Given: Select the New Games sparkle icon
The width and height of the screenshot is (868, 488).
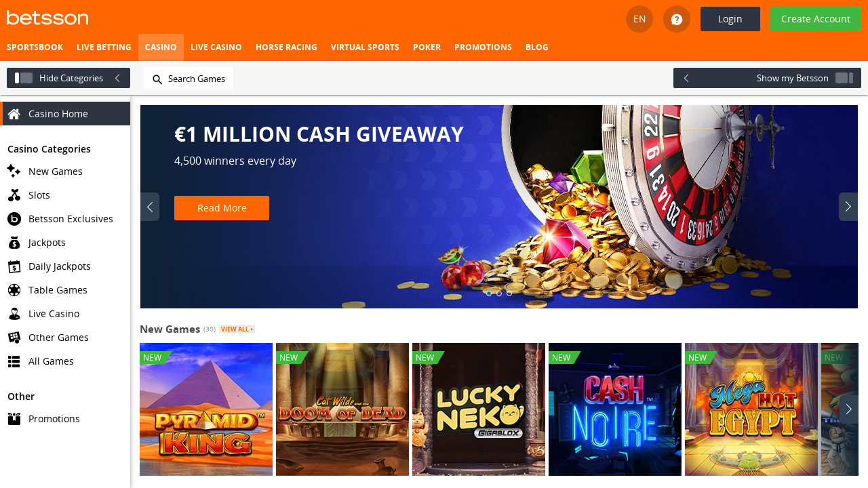Looking at the screenshot, I should click(x=14, y=171).
